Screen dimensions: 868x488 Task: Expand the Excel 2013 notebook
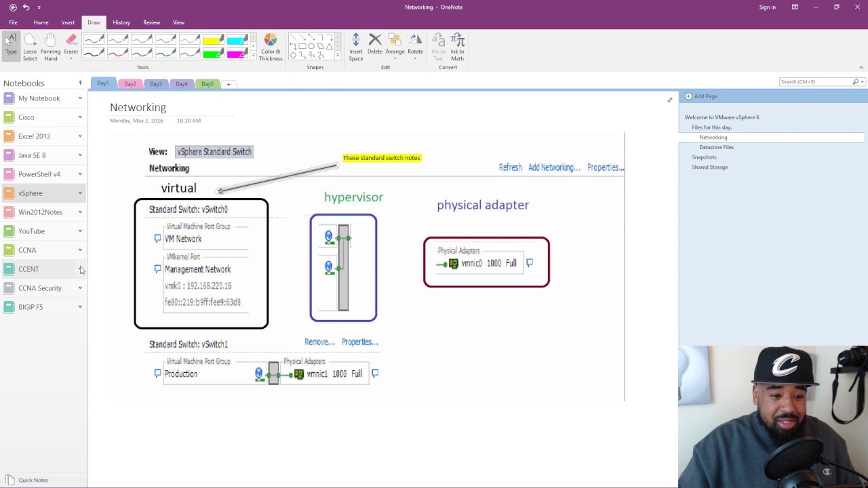[80, 136]
